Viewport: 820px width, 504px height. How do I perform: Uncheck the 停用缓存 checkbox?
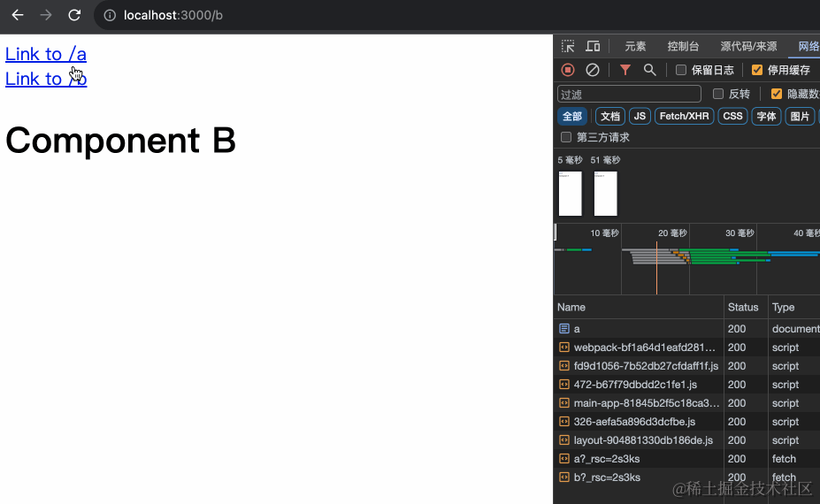[x=757, y=70]
